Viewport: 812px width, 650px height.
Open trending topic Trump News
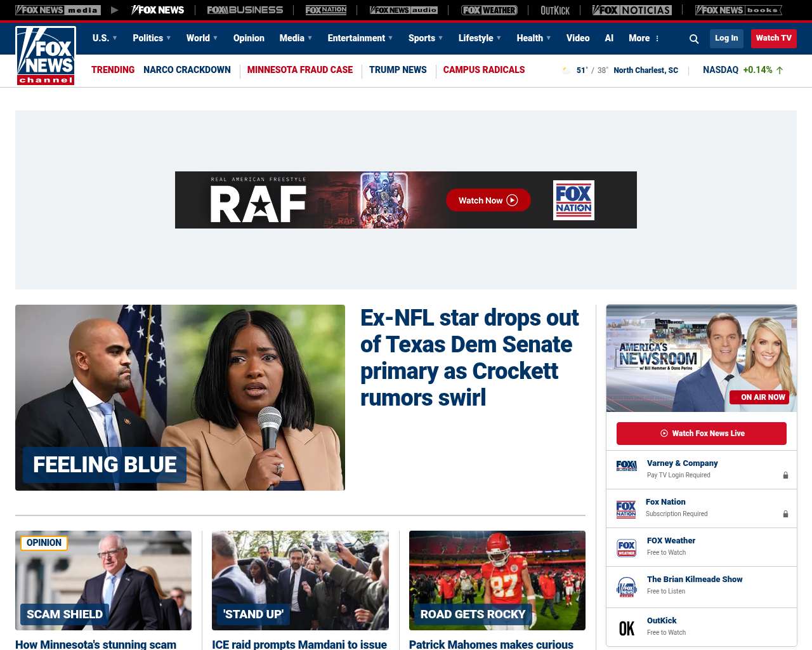(398, 70)
